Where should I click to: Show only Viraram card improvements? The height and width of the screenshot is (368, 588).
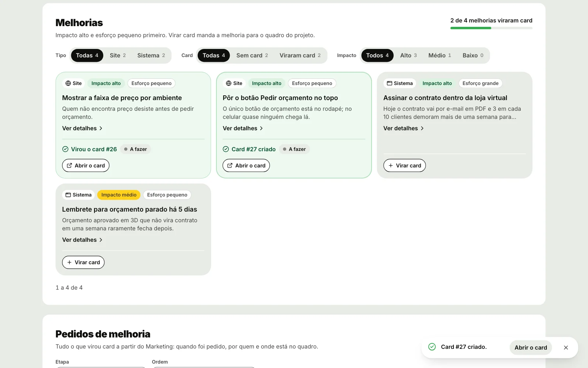tap(300, 56)
